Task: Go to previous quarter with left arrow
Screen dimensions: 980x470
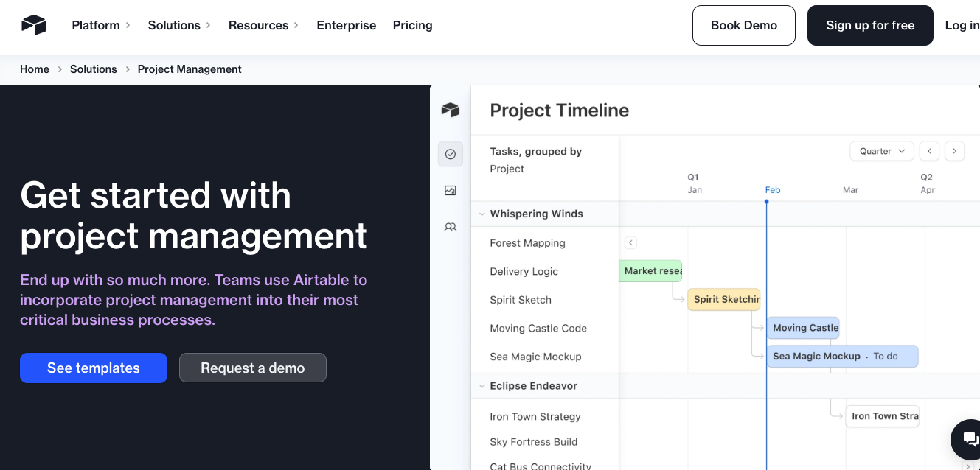Action: click(x=929, y=151)
